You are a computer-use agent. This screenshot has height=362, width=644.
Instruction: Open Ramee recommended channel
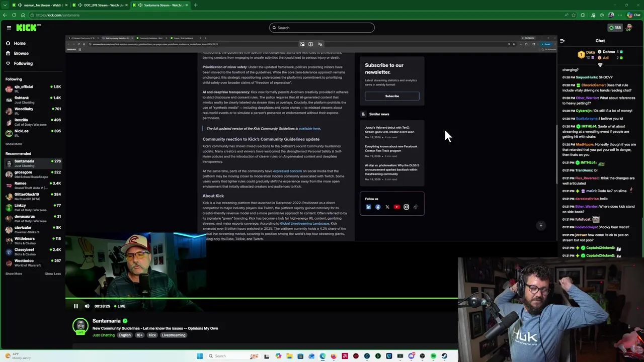(33, 186)
